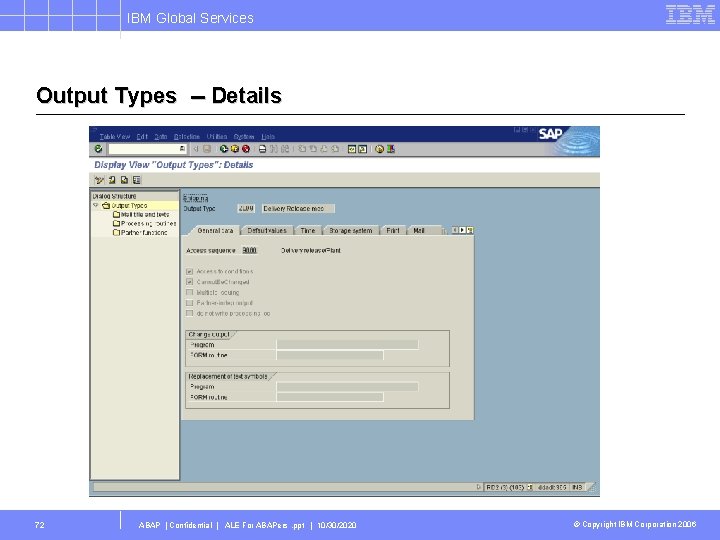Click the Previous Entry icon in application toolbar
Viewport: 720px width, 540px height.
click(x=112, y=180)
